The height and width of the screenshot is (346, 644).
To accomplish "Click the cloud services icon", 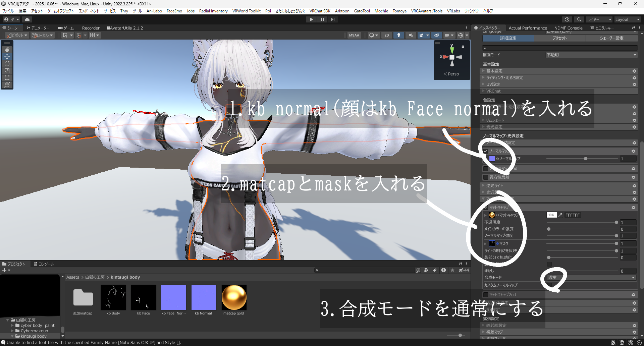I will tap(27, 19).
